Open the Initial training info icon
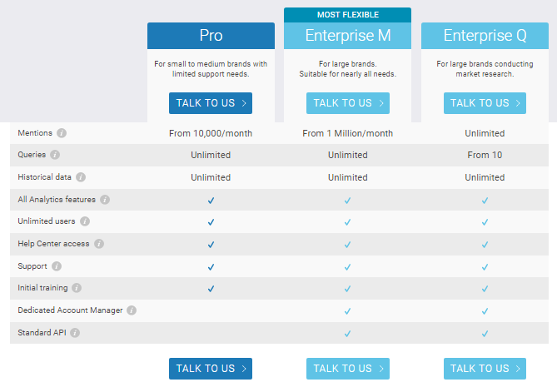 click(77, 288)
